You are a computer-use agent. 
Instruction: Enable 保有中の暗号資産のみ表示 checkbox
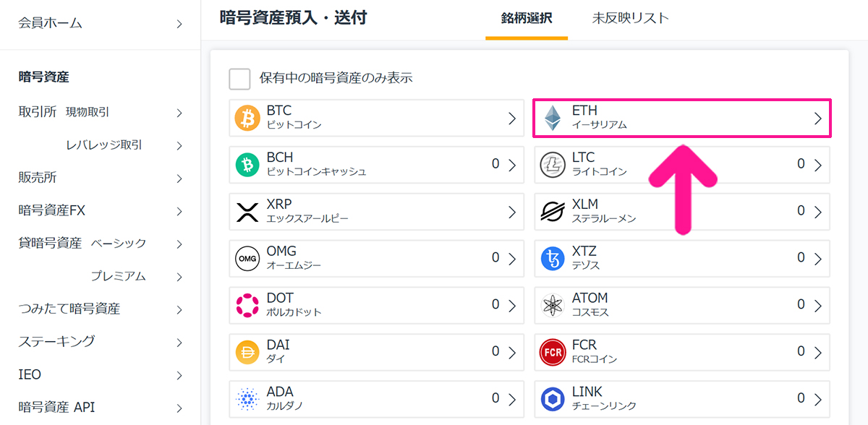239,79
